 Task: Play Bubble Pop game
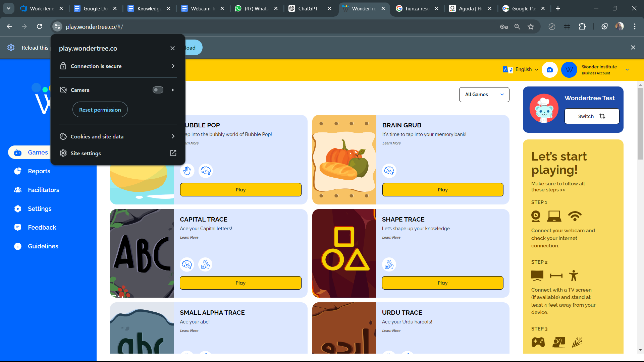pos(240,190)
